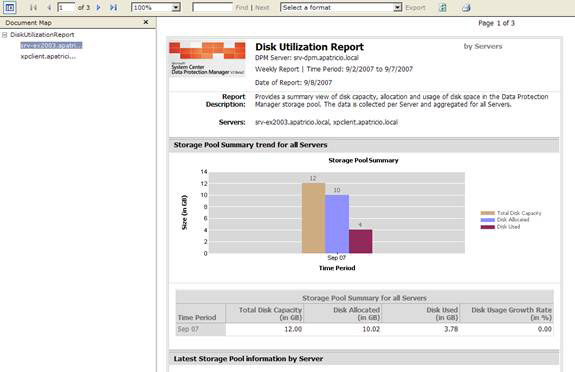575x372 pixels.
Task: Click the 12.00 total capacity value
Action: (293, 329)
